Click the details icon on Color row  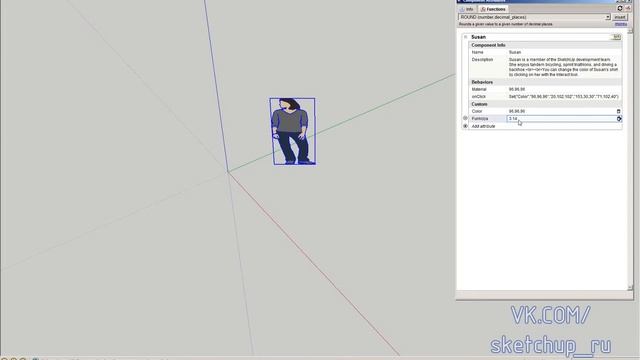pos(618,111)
